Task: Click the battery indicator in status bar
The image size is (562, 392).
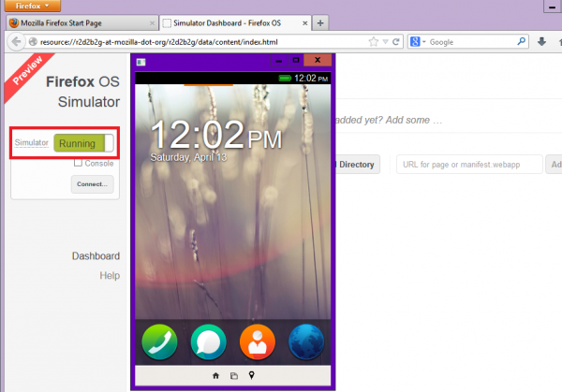Action: [285, 78]
